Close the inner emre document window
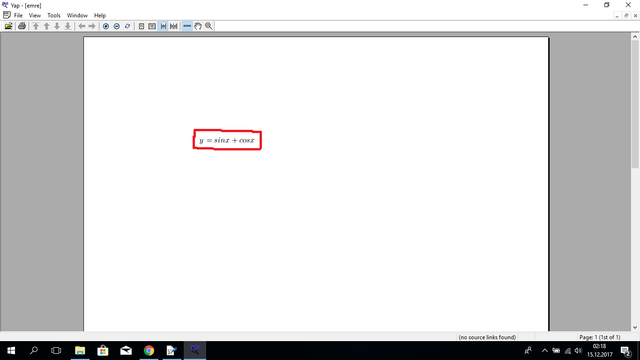 636,16
